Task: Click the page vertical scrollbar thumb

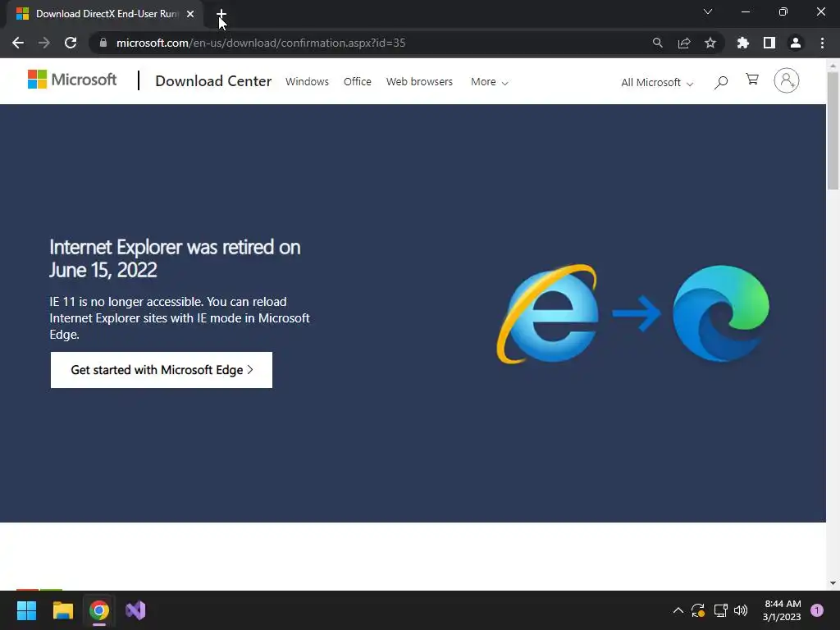Action: [x=833, y=130]
